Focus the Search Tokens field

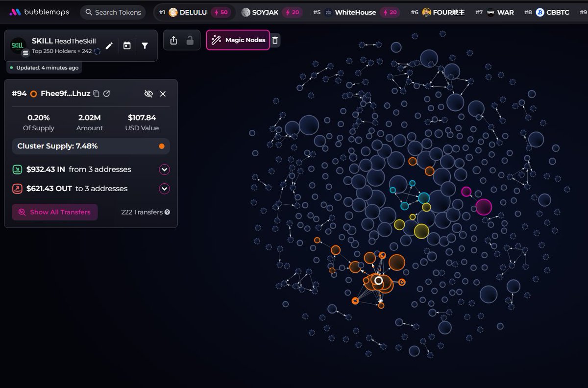pyautogui.click(x=113, y=12)
